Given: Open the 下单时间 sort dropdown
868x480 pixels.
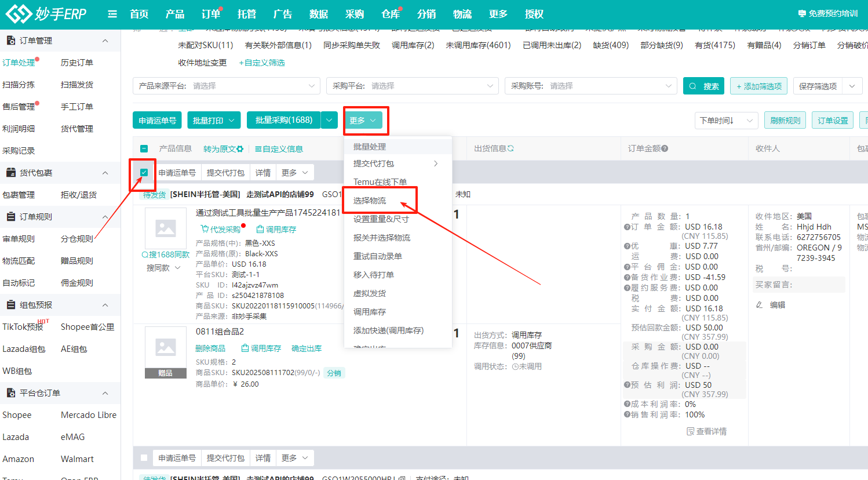Looking at the screenshot, I should tap(726, 121).
